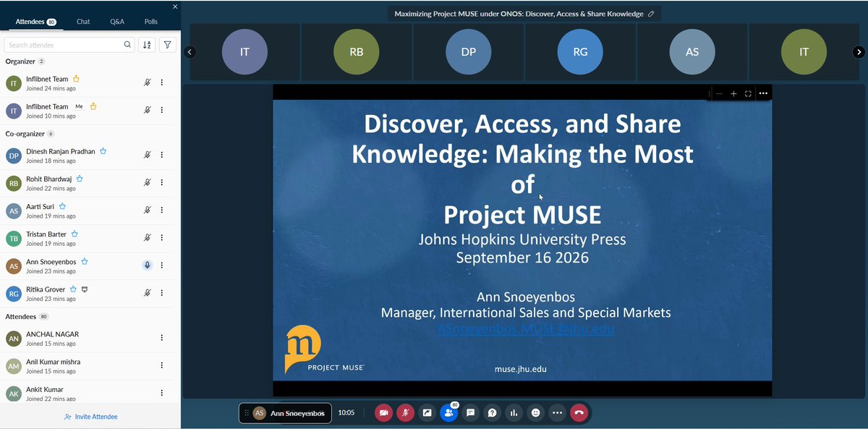Switch to the Q&A tab
This screenshot has width=868, height=429.
[117, 22]
